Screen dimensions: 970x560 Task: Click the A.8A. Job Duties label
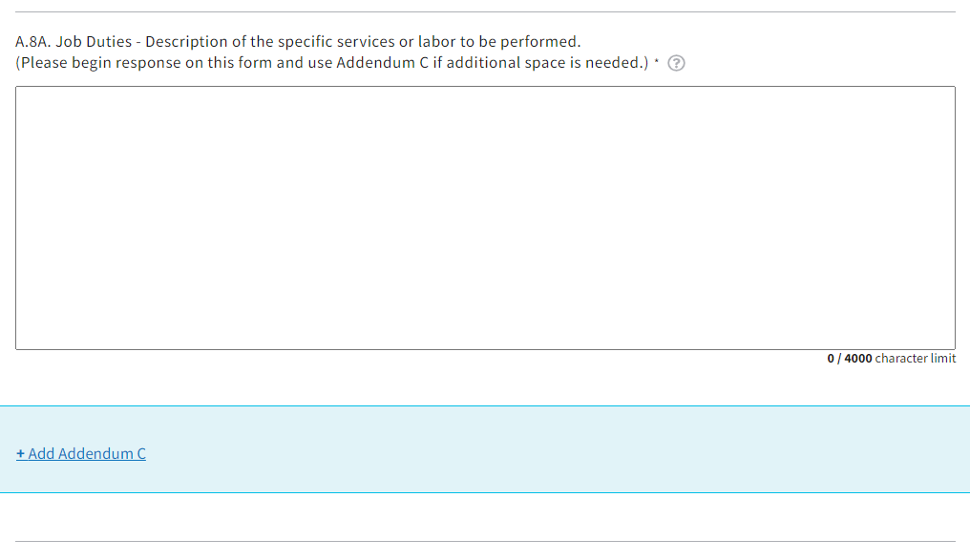point(298,42)
